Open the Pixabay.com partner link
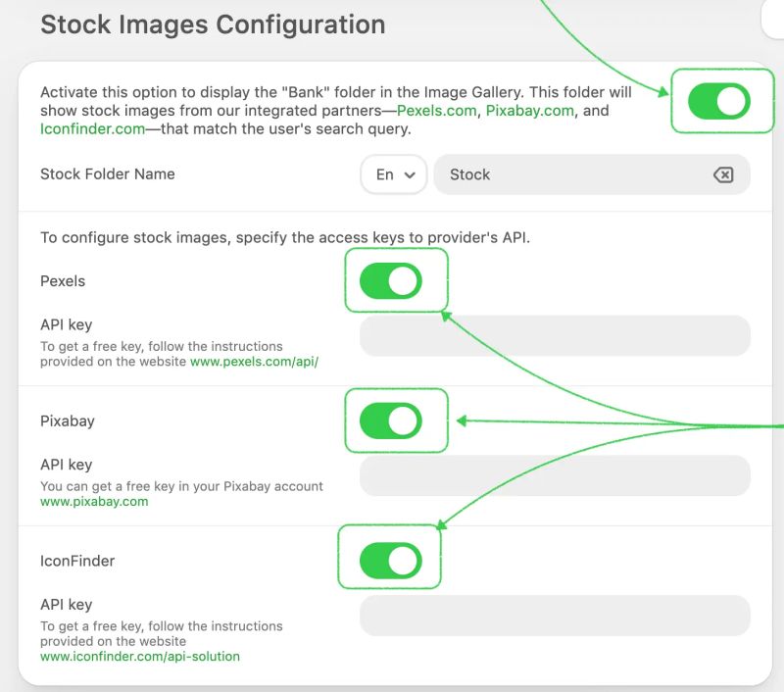The image size is (784, 692). [x=528, y=111]
